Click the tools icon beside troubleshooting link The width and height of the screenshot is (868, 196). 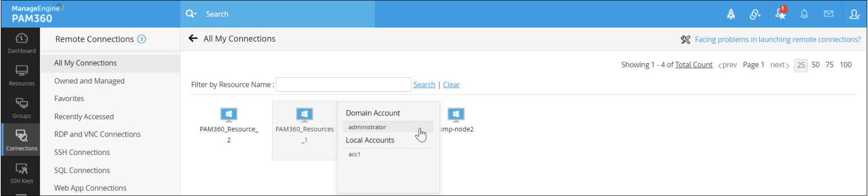[685, 39]
